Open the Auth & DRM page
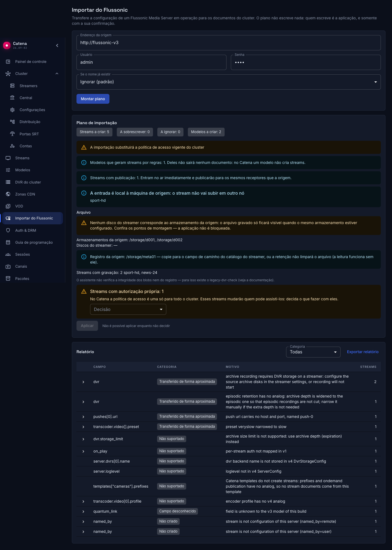Screen dimensions: 392x550 coord(33,230)
